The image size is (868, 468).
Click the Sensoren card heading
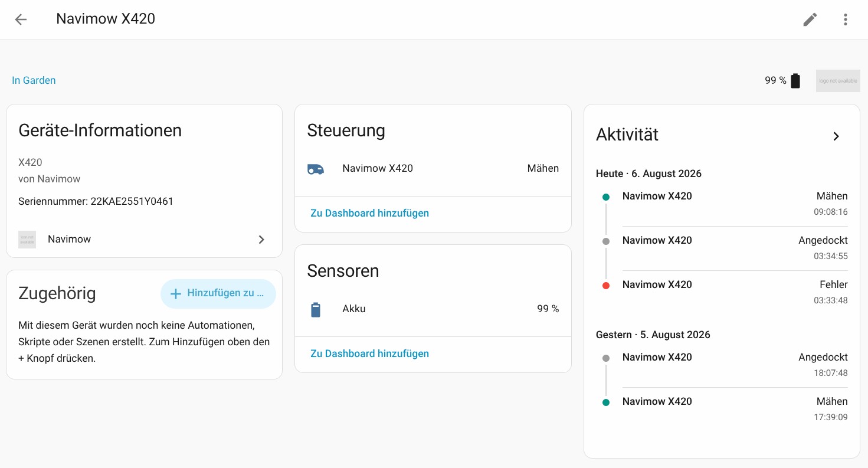343,271
